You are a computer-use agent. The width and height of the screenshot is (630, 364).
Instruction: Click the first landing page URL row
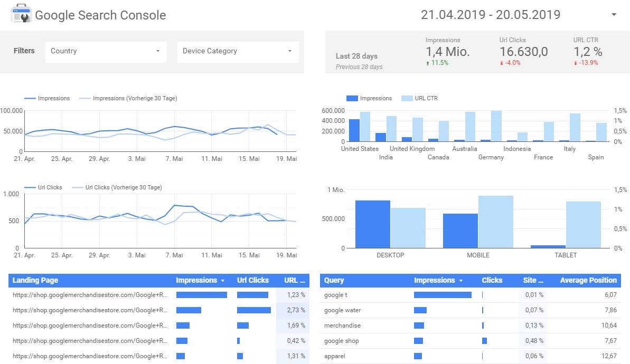(x=90, y=295)
